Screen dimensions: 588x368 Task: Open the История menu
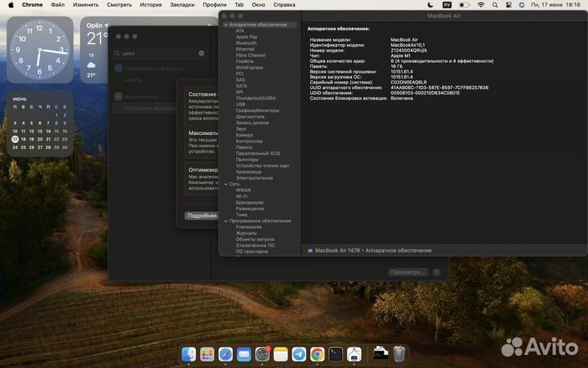[151, 5]
